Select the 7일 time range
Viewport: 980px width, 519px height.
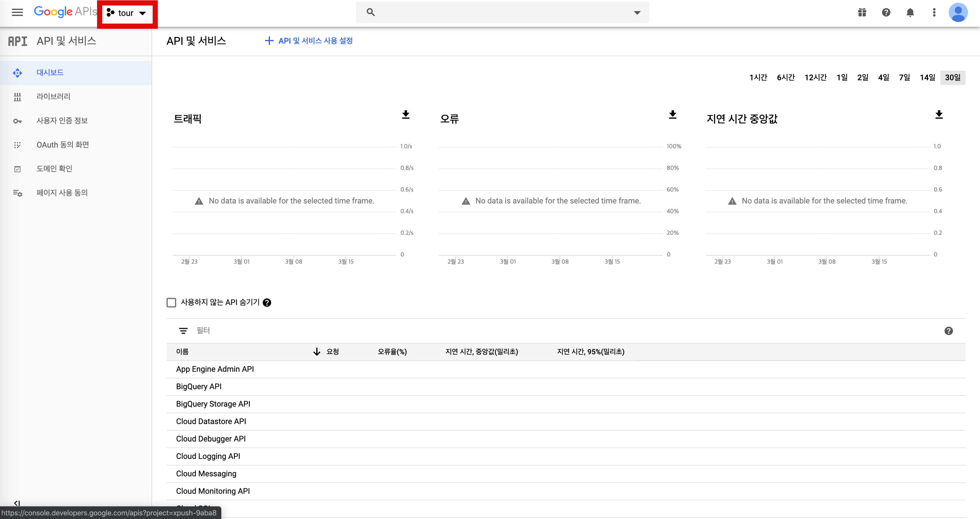coord(904,78)
